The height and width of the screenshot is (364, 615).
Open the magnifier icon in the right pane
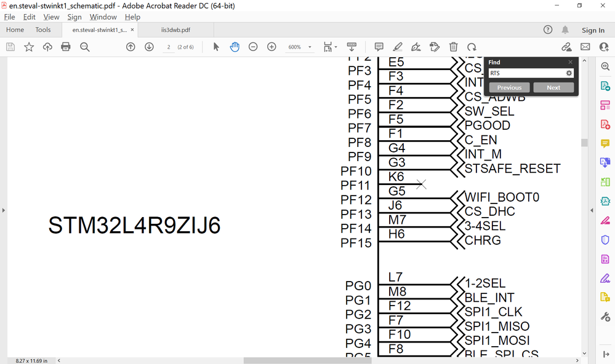pos(605,66)
